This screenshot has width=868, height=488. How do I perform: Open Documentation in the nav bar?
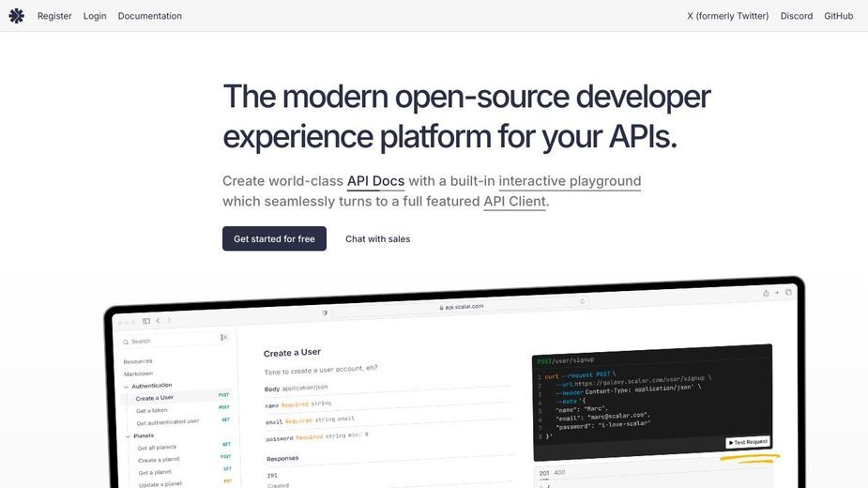tap(149, 16)
